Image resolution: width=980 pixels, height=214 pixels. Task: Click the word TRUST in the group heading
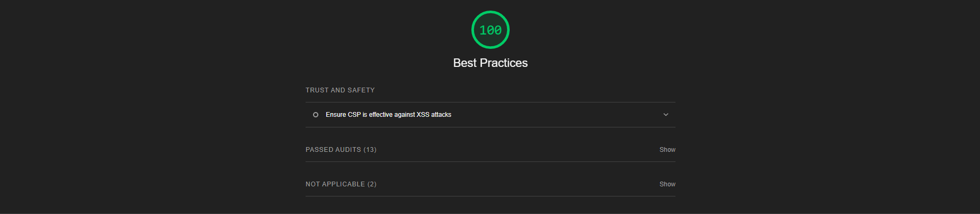[317, 90]
